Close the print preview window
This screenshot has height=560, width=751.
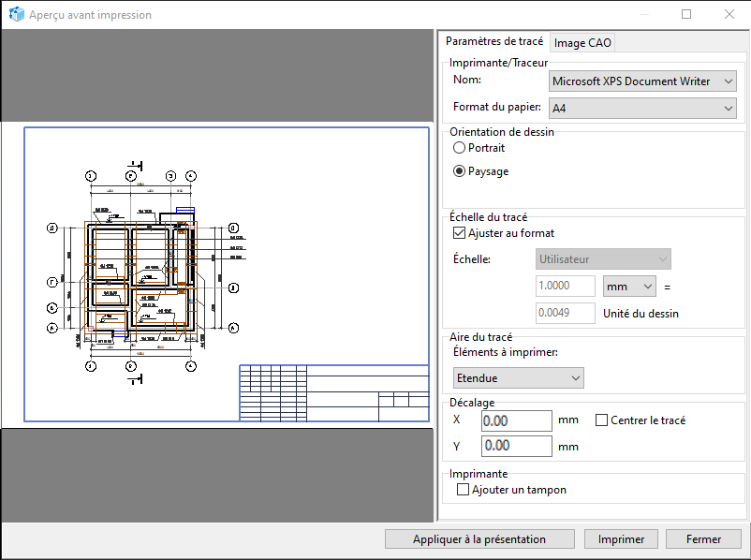click(x=729, y=15)
